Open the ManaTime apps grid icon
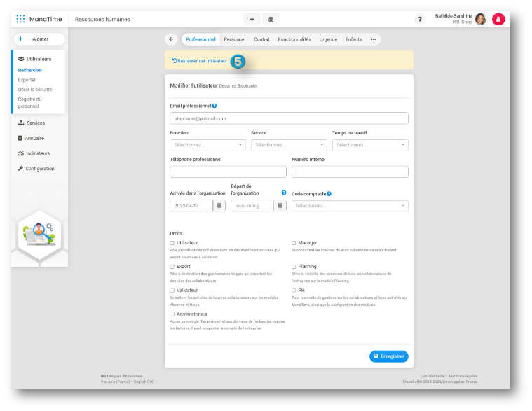The width and height of the screenshot is (532, 411). [20, 19]
